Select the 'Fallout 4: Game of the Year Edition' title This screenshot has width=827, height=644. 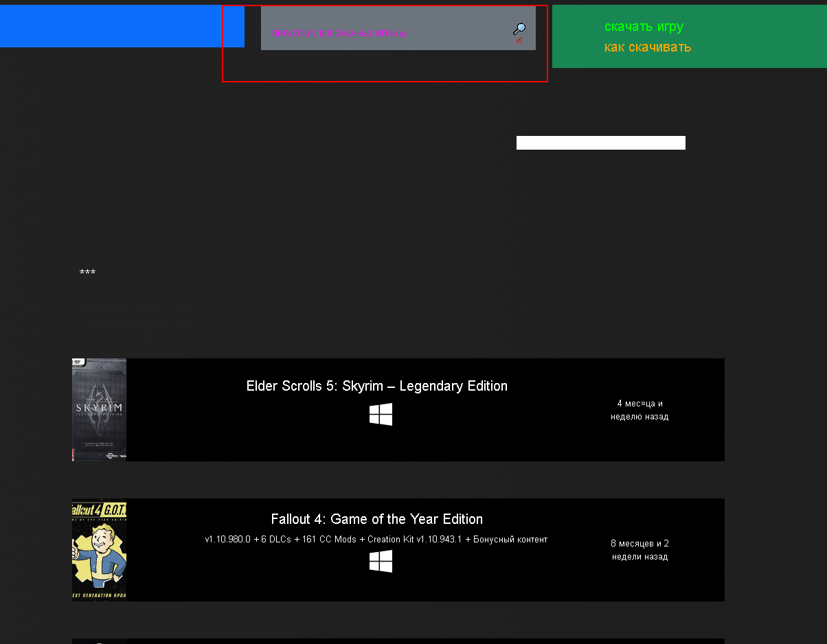(376, 519)
